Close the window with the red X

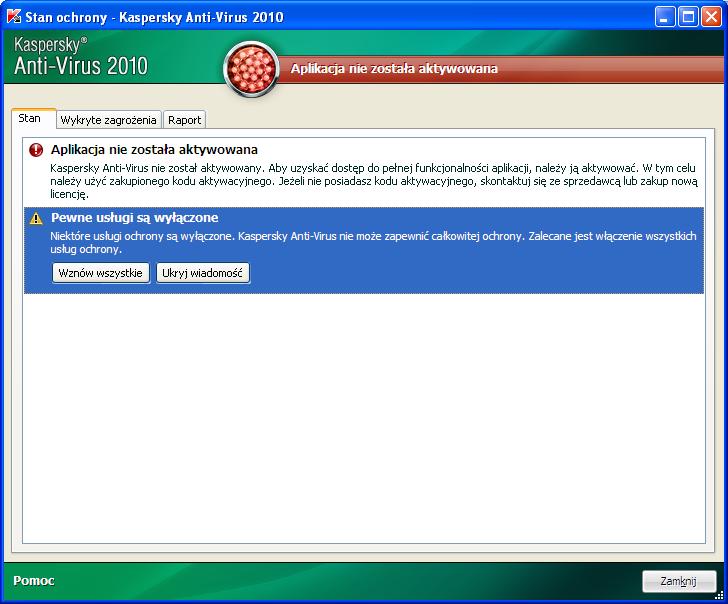711,17
